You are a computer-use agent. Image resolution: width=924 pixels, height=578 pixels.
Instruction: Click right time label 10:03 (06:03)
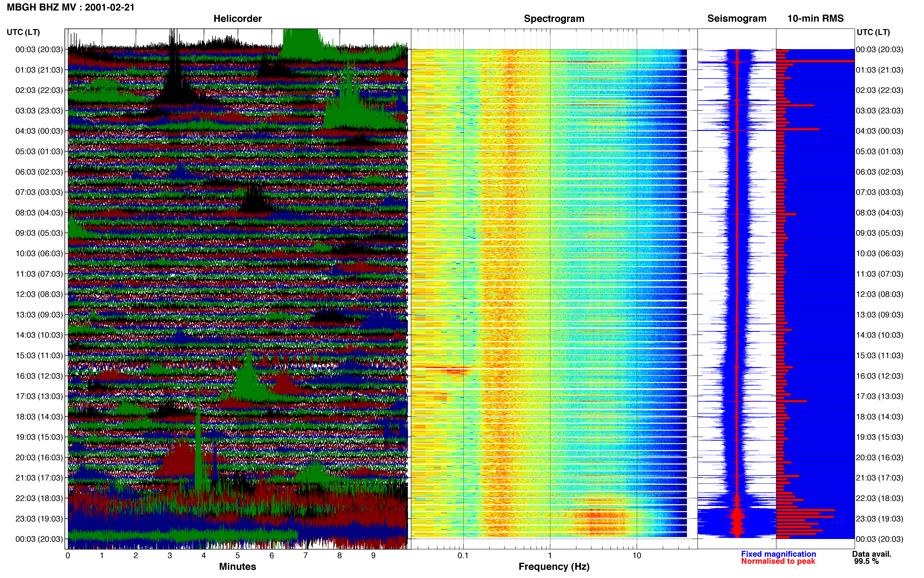tap(879, 253)
